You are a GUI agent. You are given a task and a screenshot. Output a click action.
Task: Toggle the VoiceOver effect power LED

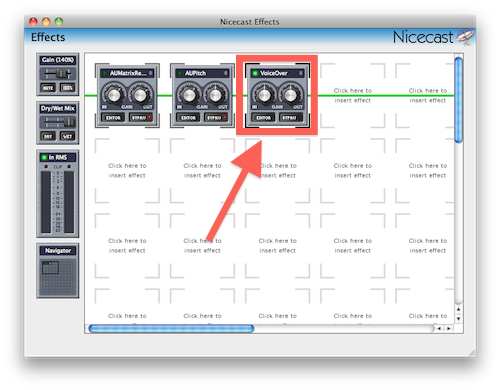tap(255, 73)
